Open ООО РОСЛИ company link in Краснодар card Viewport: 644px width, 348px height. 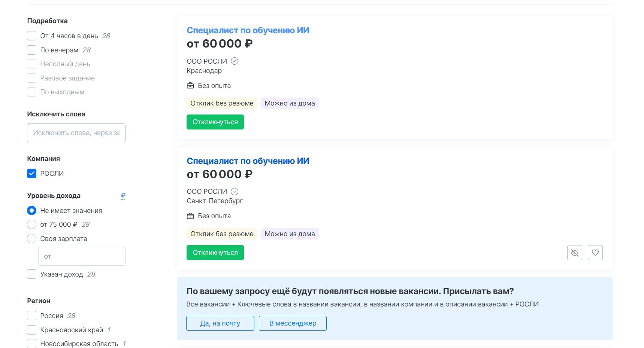(207, 61)
